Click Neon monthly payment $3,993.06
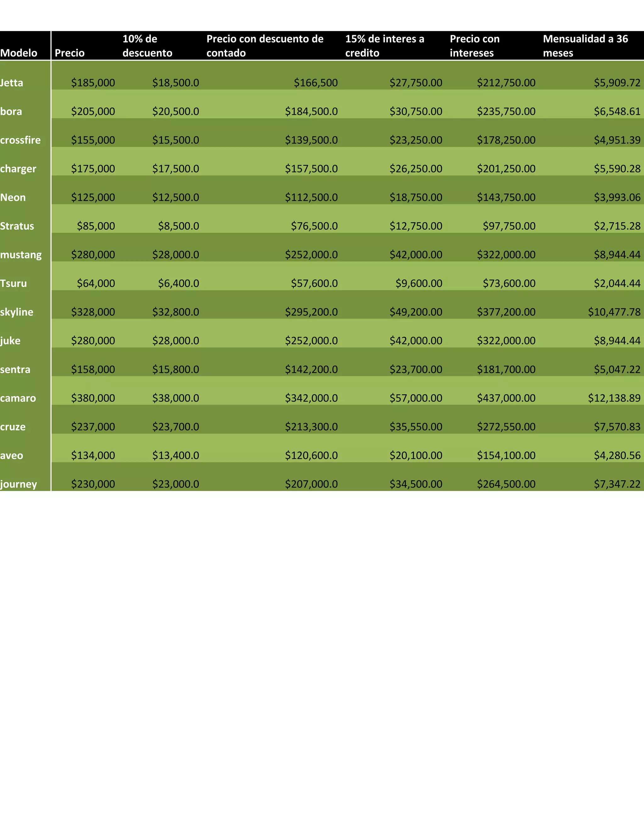 tap(617, 197)
